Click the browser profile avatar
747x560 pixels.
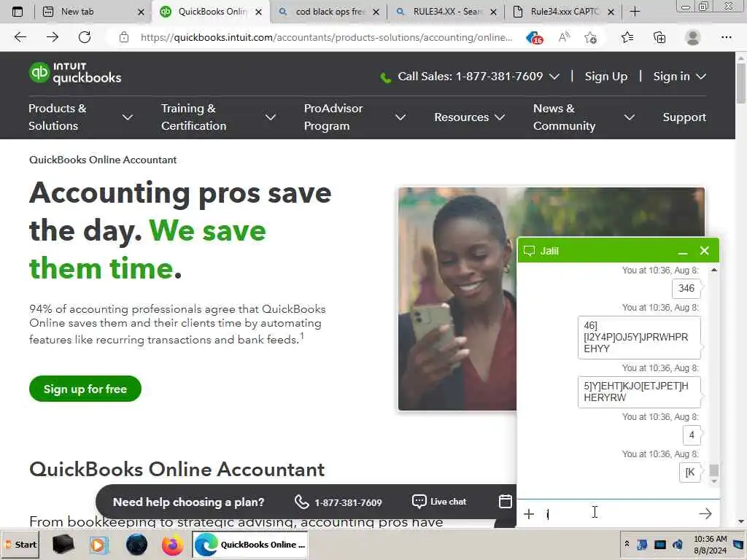coord(693,37)
